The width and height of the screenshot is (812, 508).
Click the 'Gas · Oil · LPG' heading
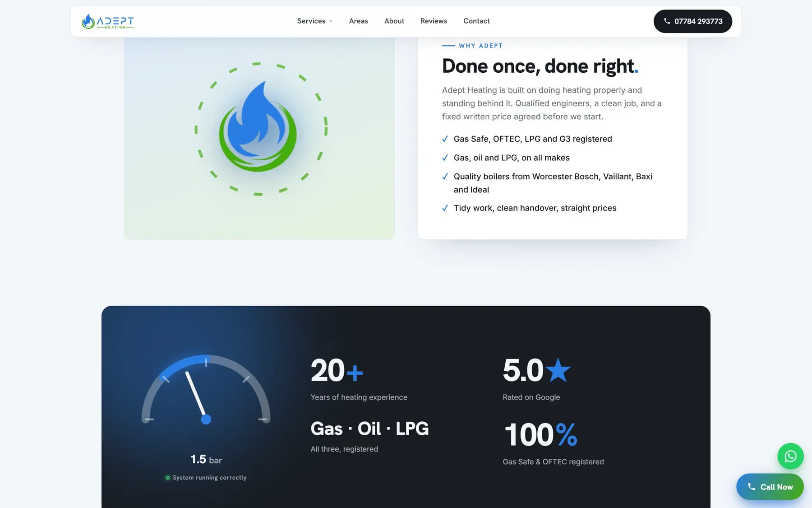369,429
